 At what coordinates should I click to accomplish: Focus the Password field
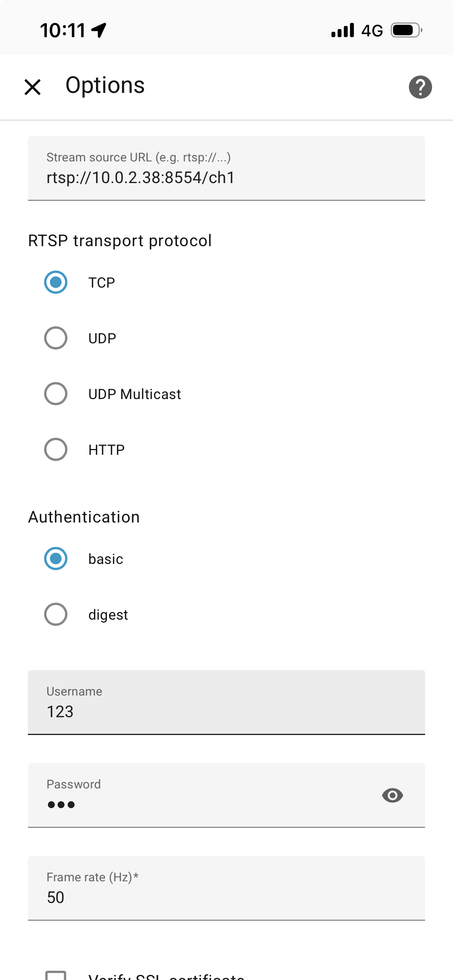(x=201, y=804)
